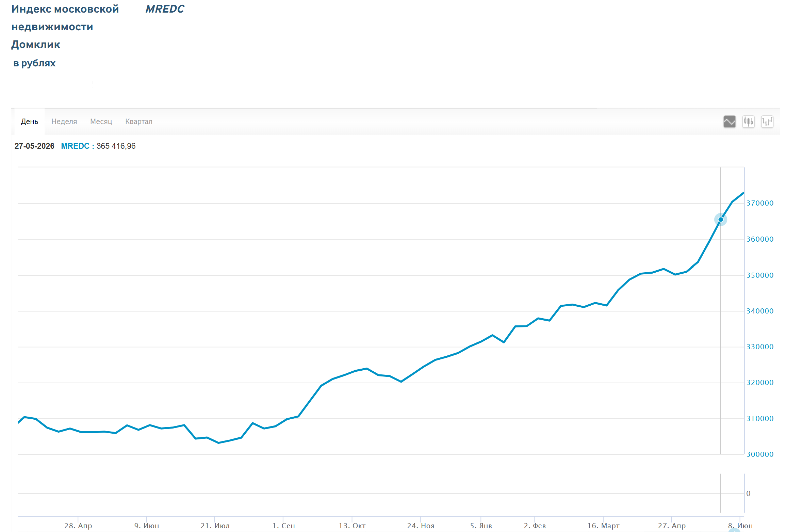Image resolution: width=786 pixels, height=532 pixels.
Task: Click the MREDC heading text
Action: click(165, 9)
